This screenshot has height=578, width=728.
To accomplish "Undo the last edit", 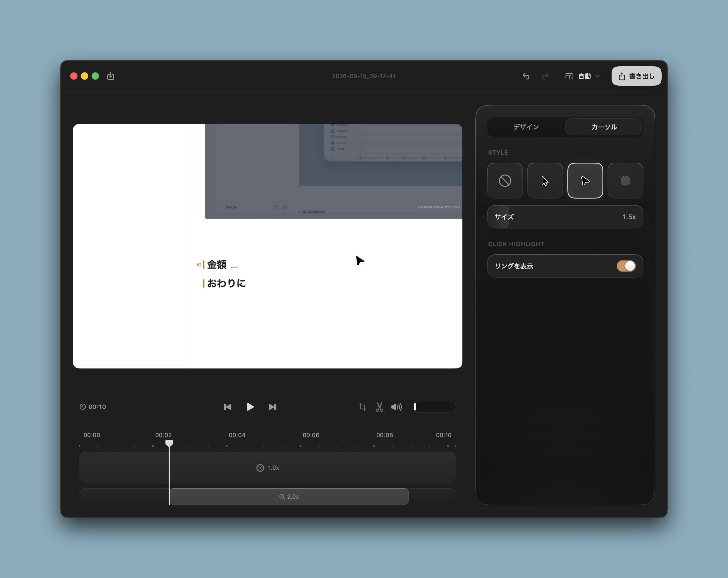I will coord(526,76).
